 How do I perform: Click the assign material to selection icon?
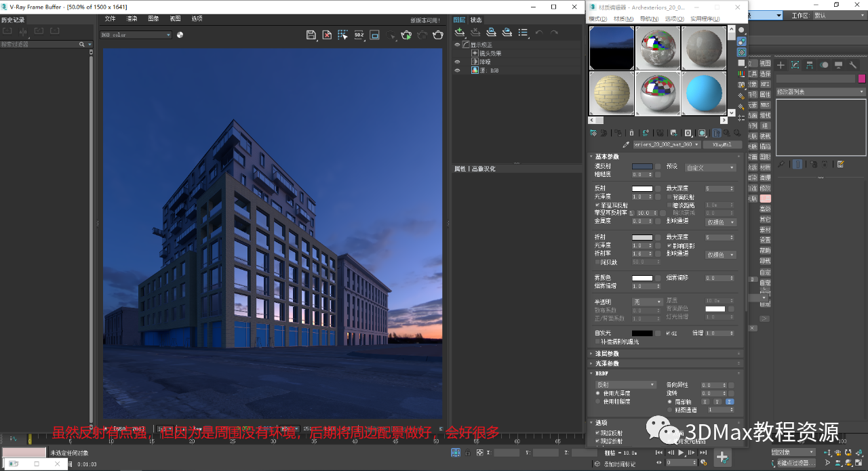(x=619, y=133)
